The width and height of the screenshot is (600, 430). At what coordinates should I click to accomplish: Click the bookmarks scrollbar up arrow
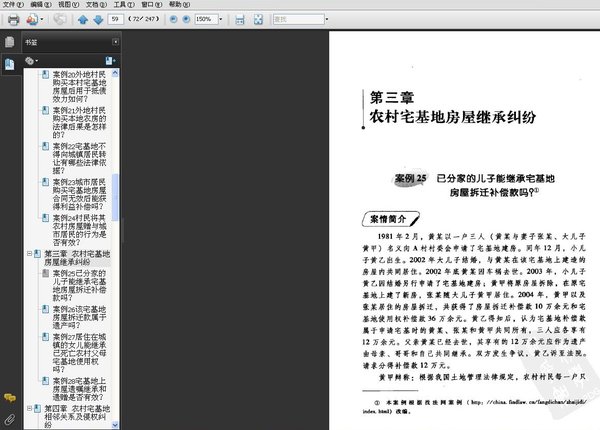pyautogui.click(x=115, y=73)
